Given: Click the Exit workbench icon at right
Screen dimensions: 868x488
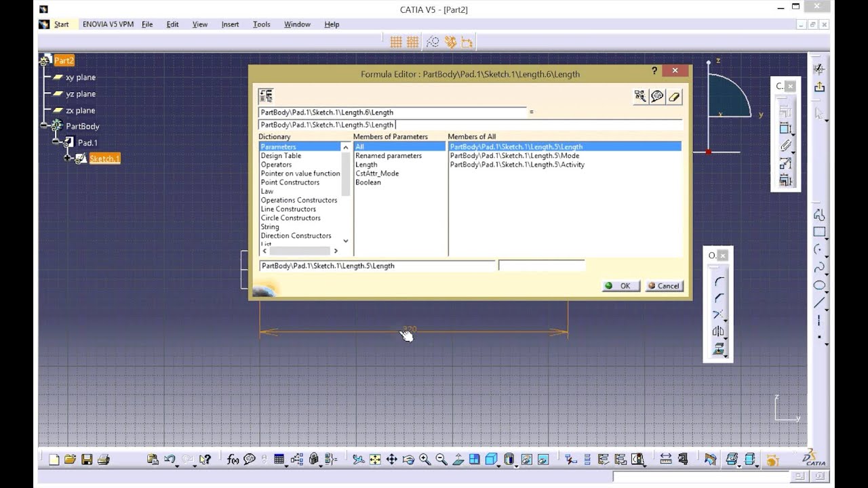Looking at the screenshot, I should pos(819,87).
